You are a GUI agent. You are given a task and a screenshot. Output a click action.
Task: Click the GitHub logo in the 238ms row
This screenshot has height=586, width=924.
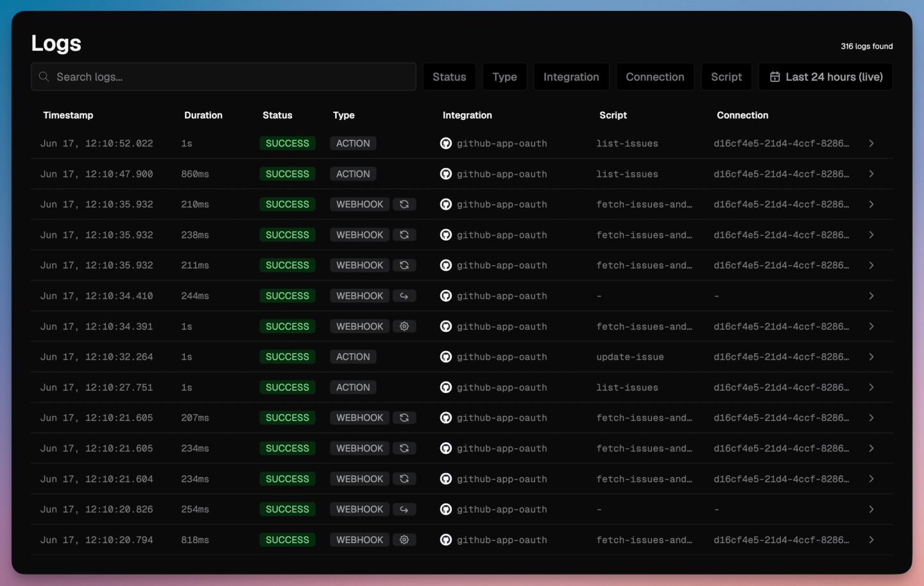pyautogui.click(x=446, y=235)
